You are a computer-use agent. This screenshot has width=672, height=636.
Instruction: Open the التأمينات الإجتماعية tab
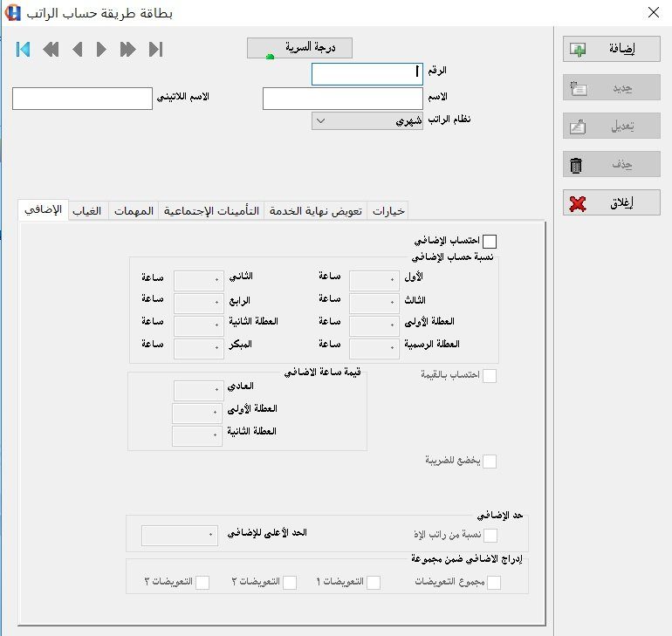211,211
